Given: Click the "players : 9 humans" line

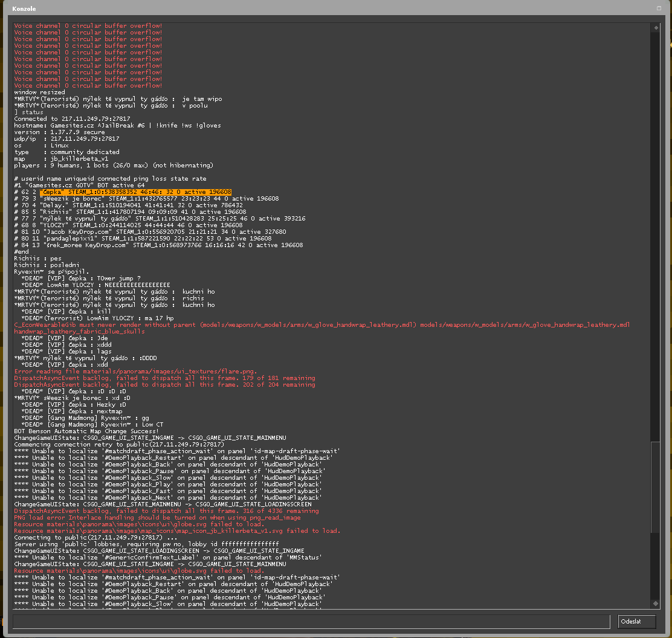Looking at the screenshot, I should click(114, 166).
